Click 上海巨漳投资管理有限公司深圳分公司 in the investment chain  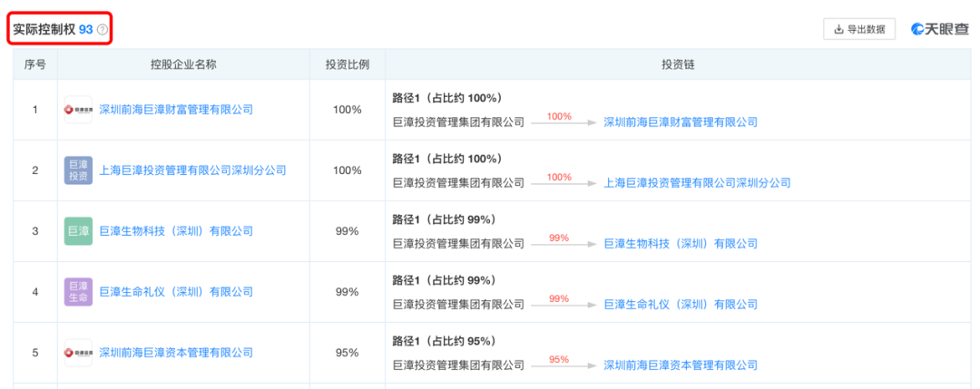click(x=697, y=182)
